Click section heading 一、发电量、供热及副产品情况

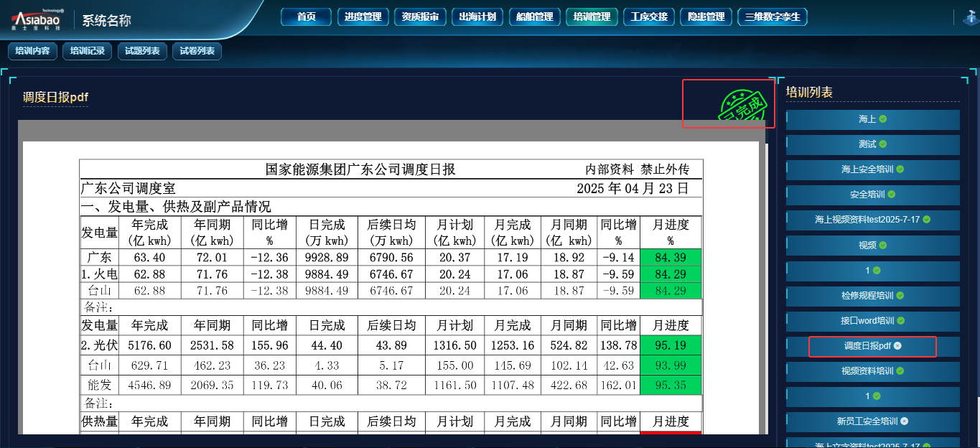176,207
